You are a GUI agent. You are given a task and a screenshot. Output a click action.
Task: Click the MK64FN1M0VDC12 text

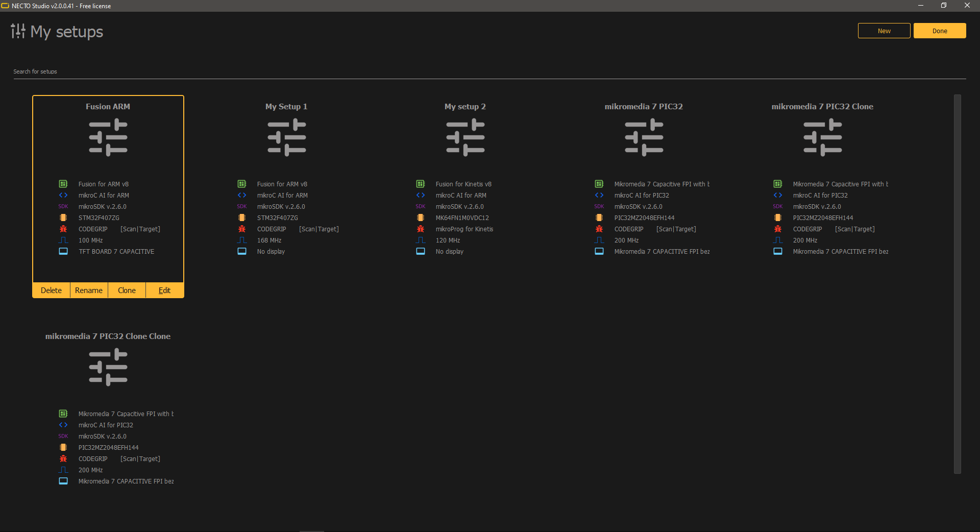point(462,218)
